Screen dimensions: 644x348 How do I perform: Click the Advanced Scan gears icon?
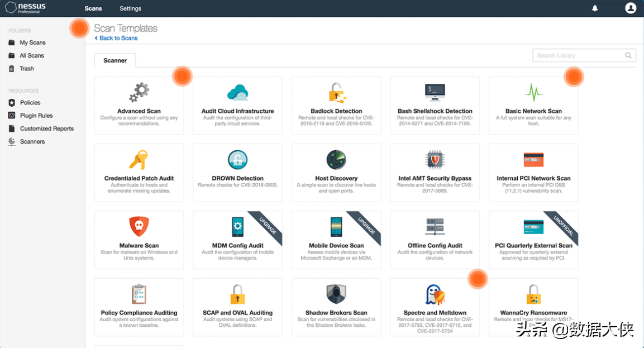pos(139,92)
